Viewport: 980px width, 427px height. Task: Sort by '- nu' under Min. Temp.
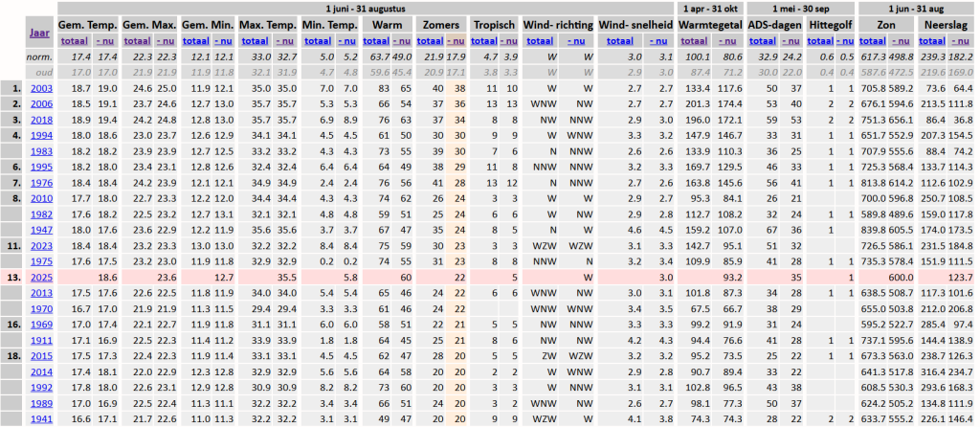[346, 41]
